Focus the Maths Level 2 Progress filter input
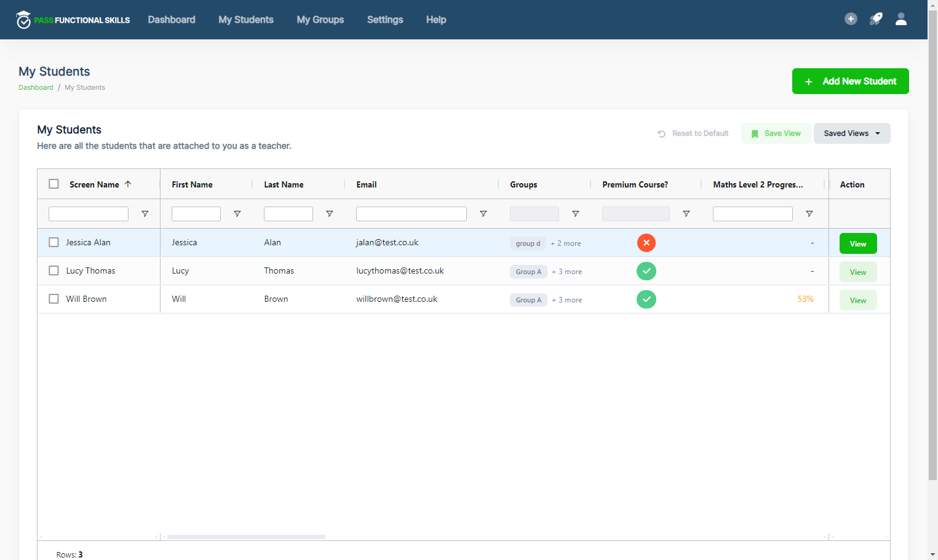 tap(753, 214)
